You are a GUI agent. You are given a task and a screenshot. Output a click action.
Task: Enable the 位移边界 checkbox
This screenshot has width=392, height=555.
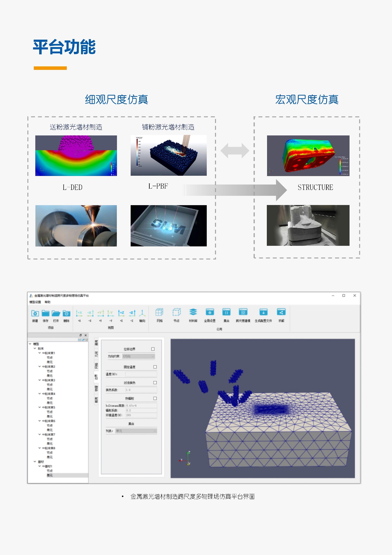coord(153,349)
